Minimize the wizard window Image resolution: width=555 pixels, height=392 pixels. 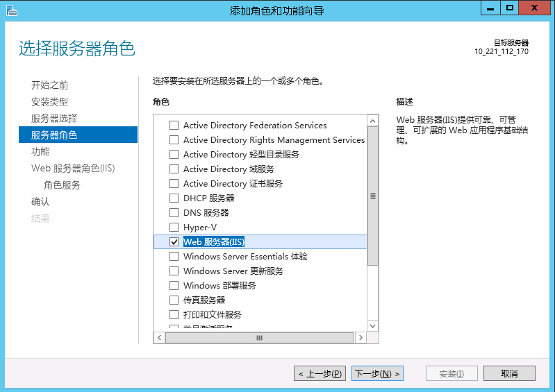pos(492,8)
